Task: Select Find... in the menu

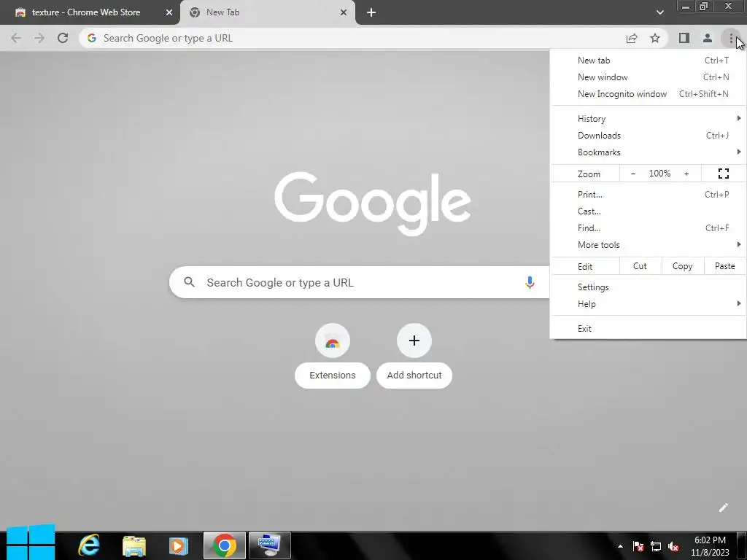Action: click(648, 228)
